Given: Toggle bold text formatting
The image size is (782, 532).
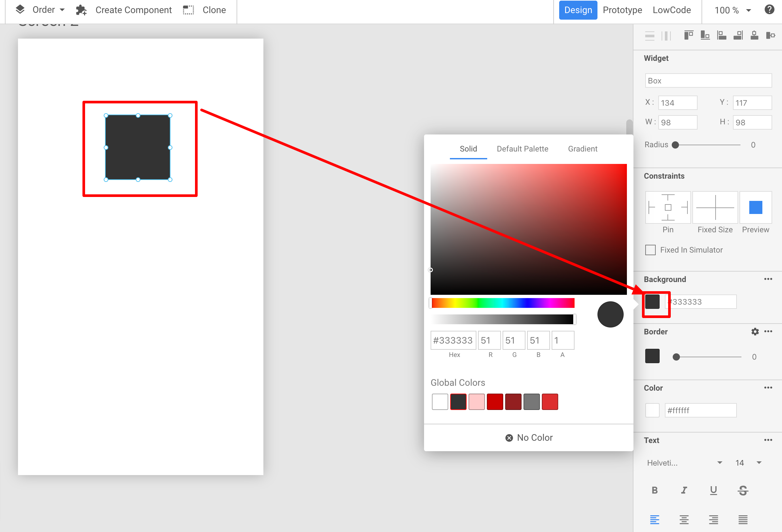Looking at the screenshot, I should (x=654, y=490).
